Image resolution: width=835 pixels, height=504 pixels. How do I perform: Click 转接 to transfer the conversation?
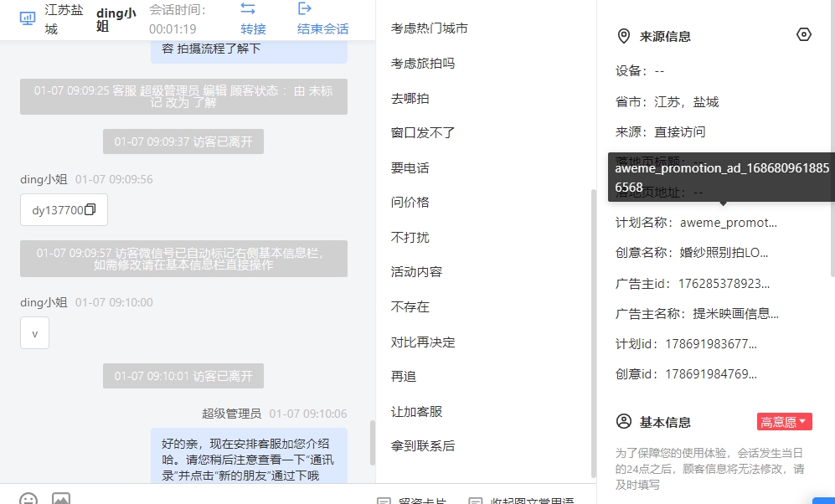coord(253,28)
